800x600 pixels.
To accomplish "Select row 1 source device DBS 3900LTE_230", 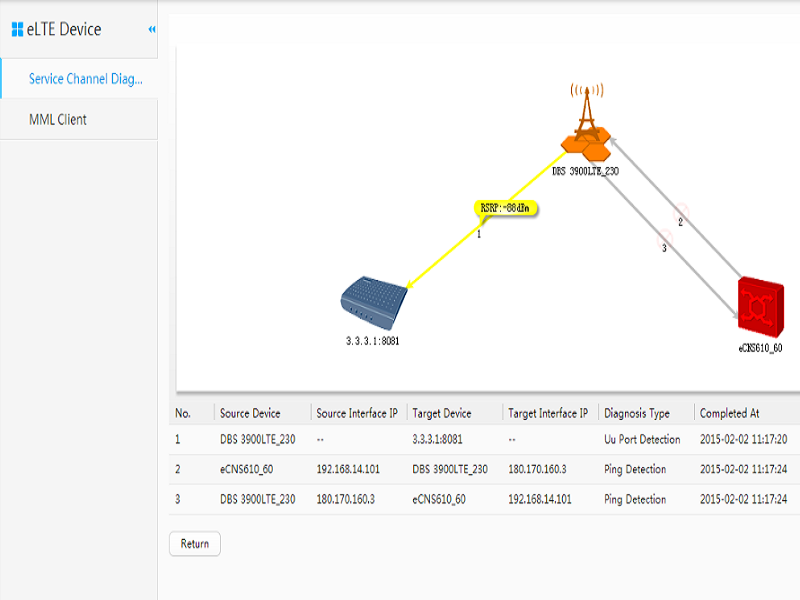I will (x=258, y=439).
